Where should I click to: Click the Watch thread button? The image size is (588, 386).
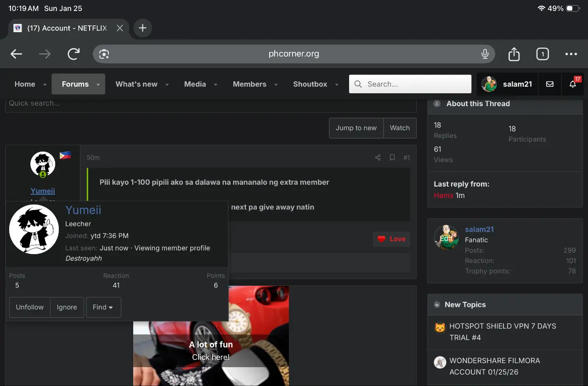[x=400, y=128]
